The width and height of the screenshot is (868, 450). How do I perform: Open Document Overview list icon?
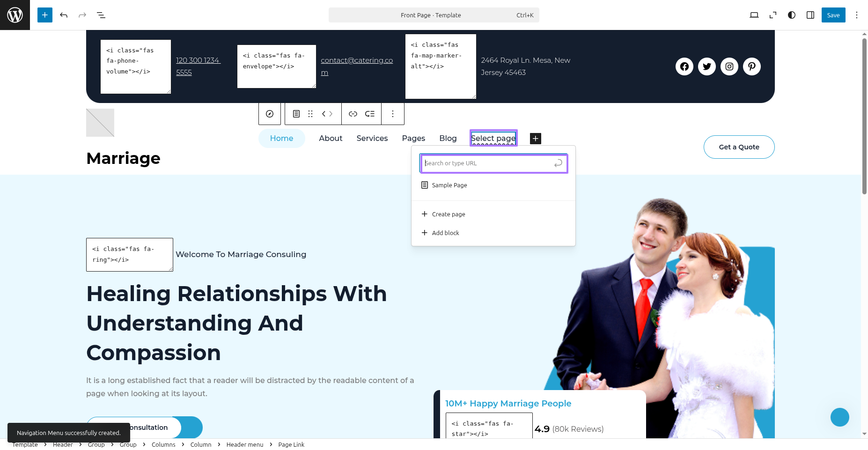click(x=101, y=15)
